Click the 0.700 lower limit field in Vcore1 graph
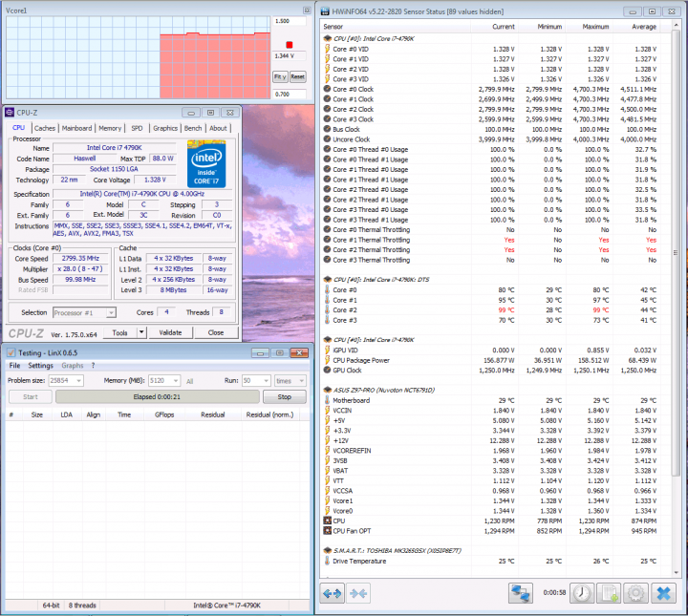This screenshot has height=616, width=688. 290,94
